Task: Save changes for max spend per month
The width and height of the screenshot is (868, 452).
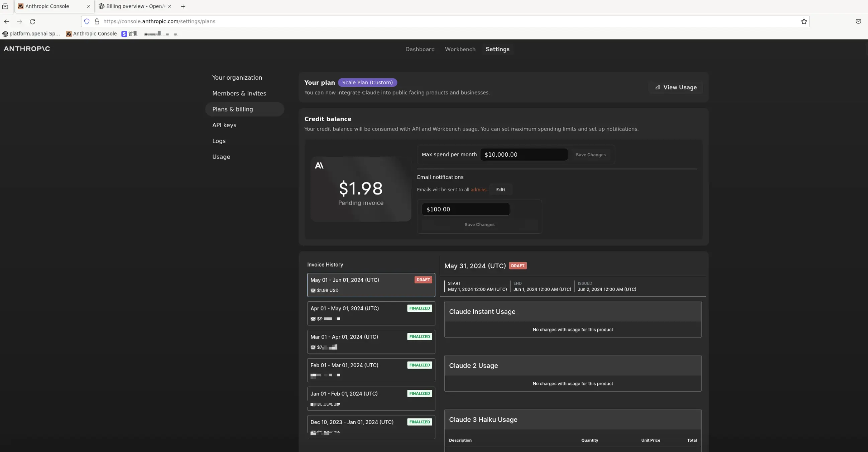Action: [590, 155]
